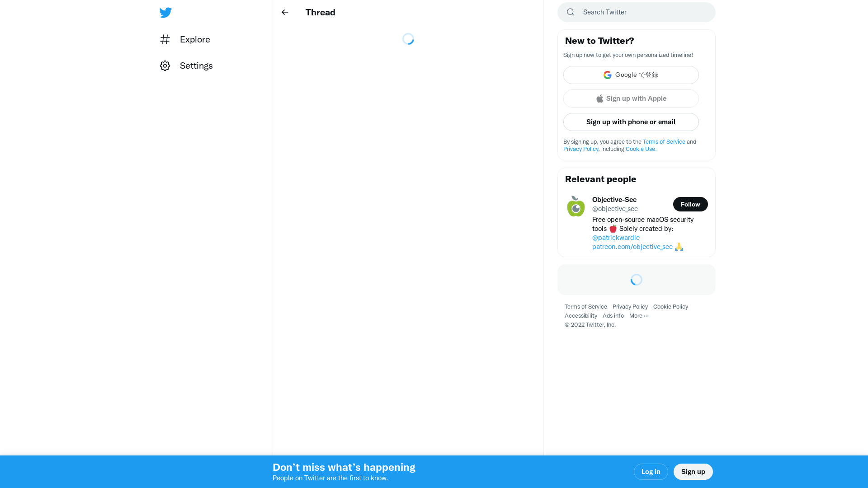Open Settings with the gear icon
This screenshot has height=488, width=868.
(165, 66)
